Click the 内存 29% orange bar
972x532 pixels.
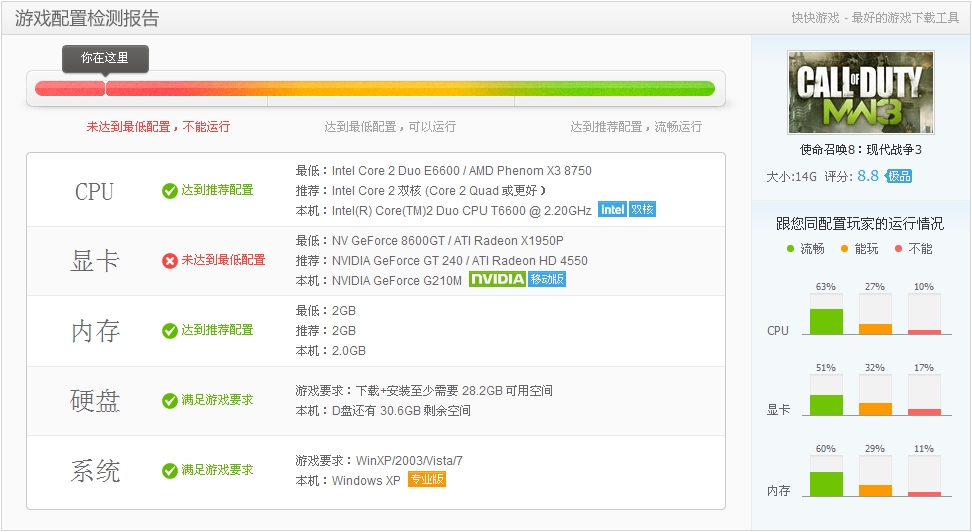(875, 490)
